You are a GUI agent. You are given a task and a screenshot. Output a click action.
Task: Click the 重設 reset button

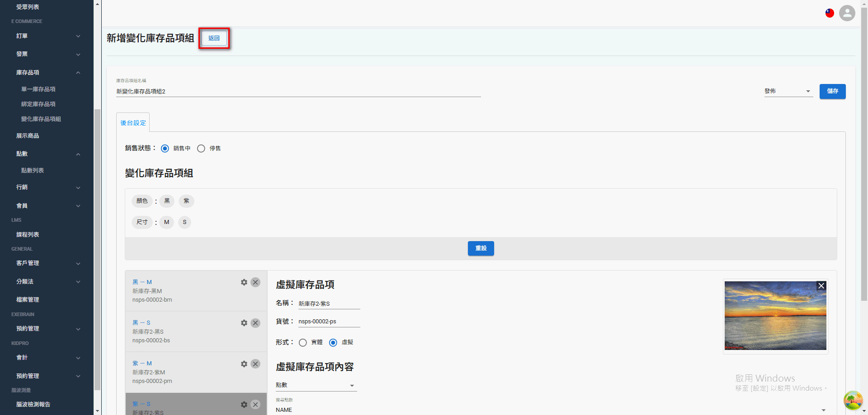(x=481, y=248)
